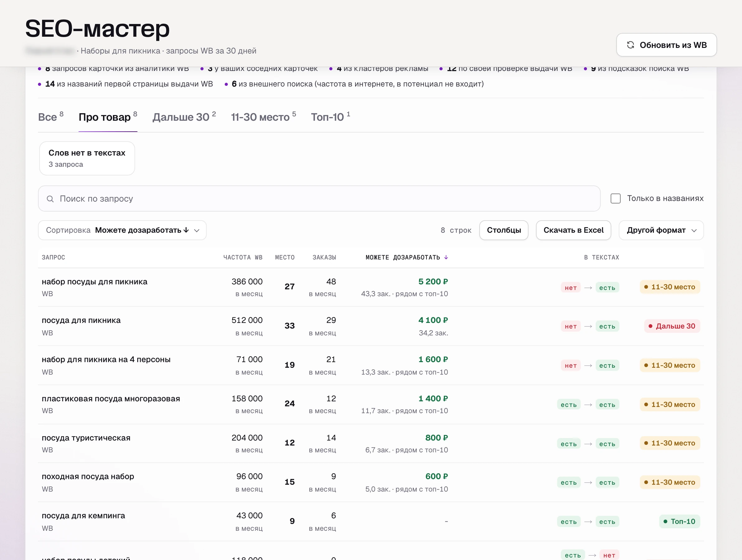Click query посуда для кемпинга
The height and width of the screenshot is (560, 742).
83,516
